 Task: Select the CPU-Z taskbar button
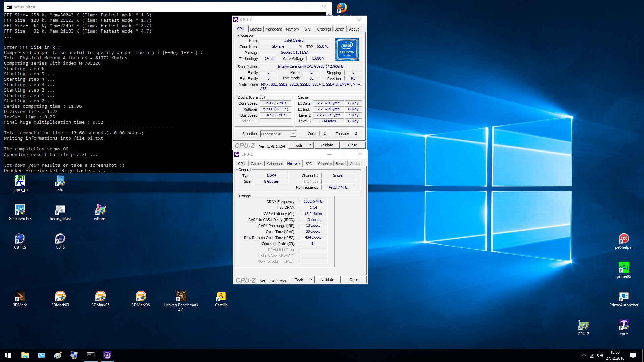pos(107,355)
